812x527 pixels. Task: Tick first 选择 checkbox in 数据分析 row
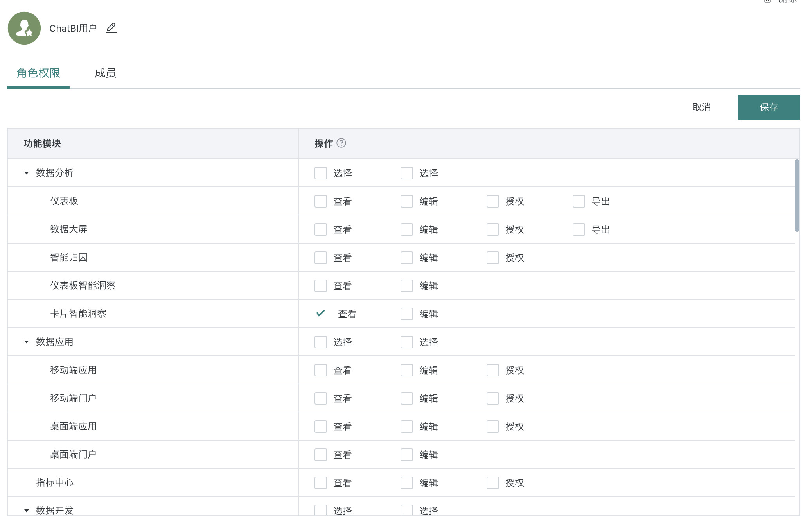point(321,173)
